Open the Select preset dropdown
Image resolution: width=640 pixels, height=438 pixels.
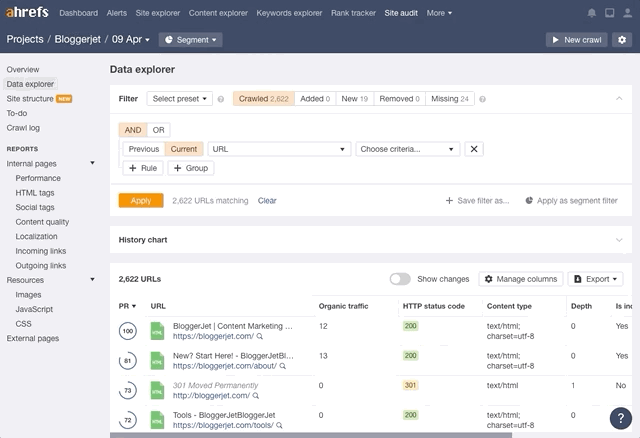[180, 99]
